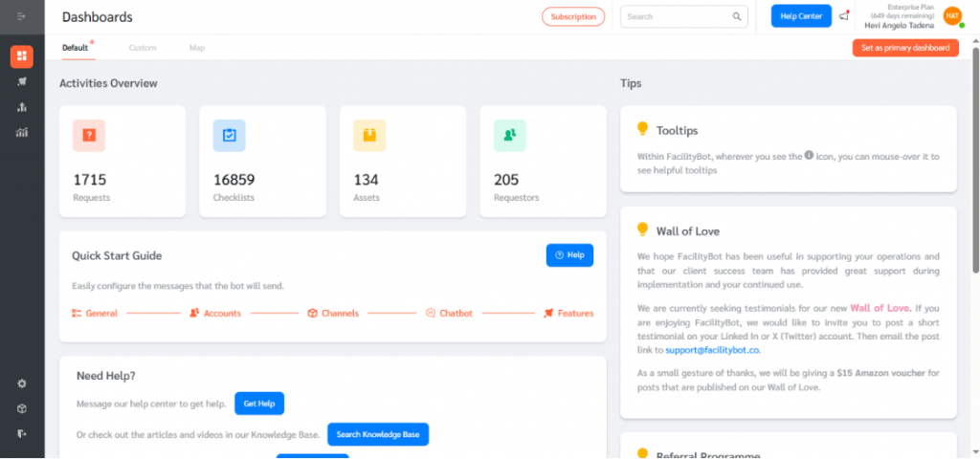The image size is (980, 459).
Task: Click the logout sidebar icon
Action: pos(22,433)
